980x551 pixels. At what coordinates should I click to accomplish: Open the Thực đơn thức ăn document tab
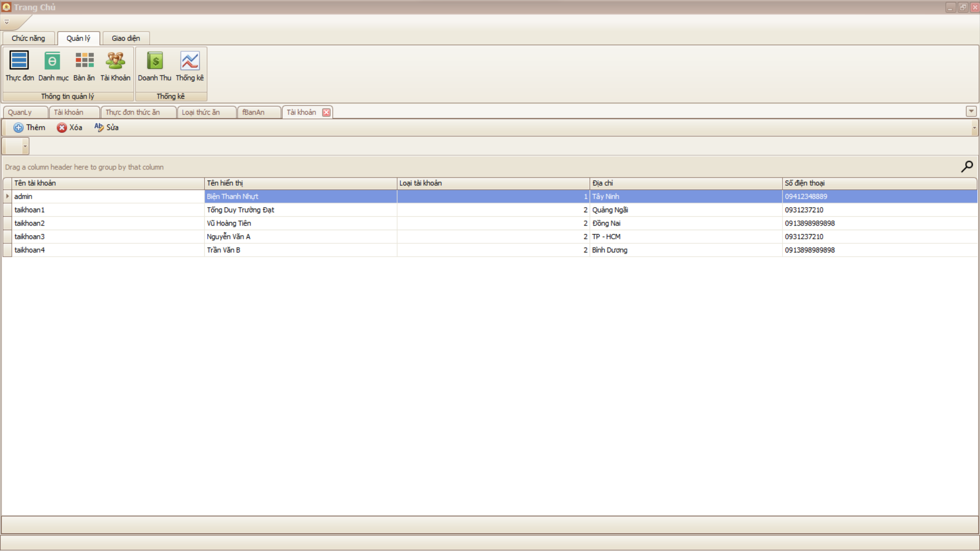(x=133, y=112)
